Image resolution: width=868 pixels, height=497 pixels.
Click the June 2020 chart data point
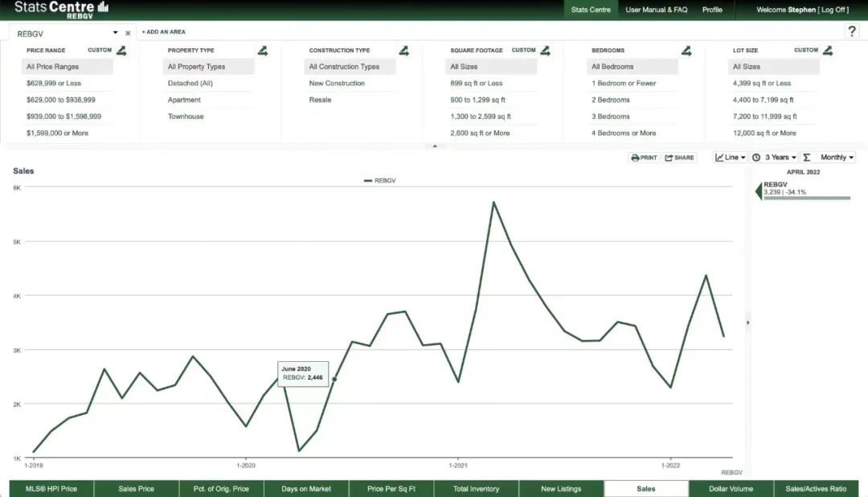(x=334, y=379)
